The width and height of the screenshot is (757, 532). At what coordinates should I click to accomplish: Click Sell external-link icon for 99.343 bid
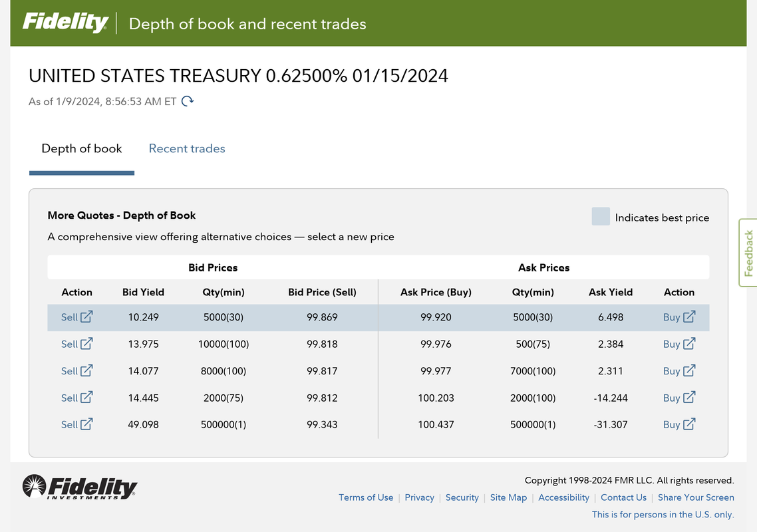pos(86,424)
